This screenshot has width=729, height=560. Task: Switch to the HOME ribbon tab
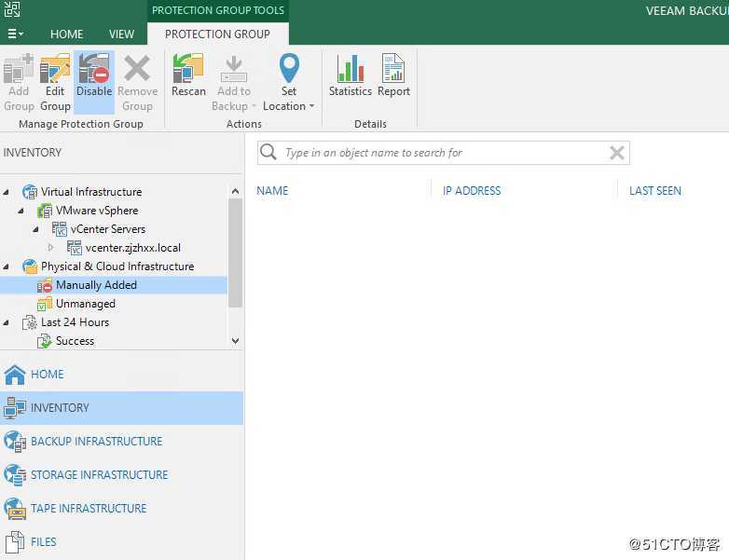coord(66,34)
